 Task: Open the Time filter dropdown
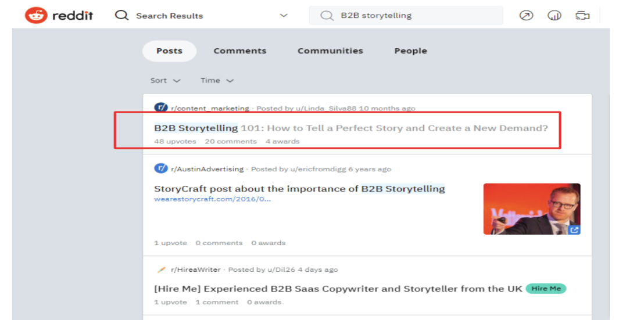tap(217, 80)
